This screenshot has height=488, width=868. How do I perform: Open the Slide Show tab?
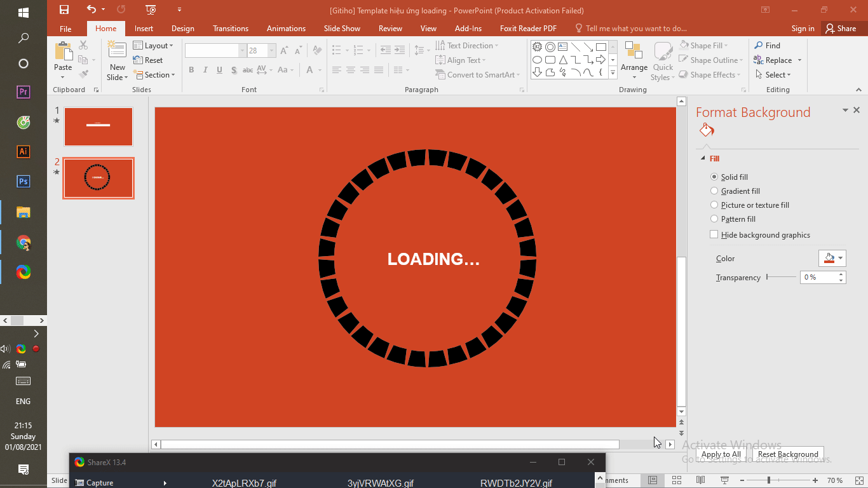pyautogui.click(x=342, y=28)
